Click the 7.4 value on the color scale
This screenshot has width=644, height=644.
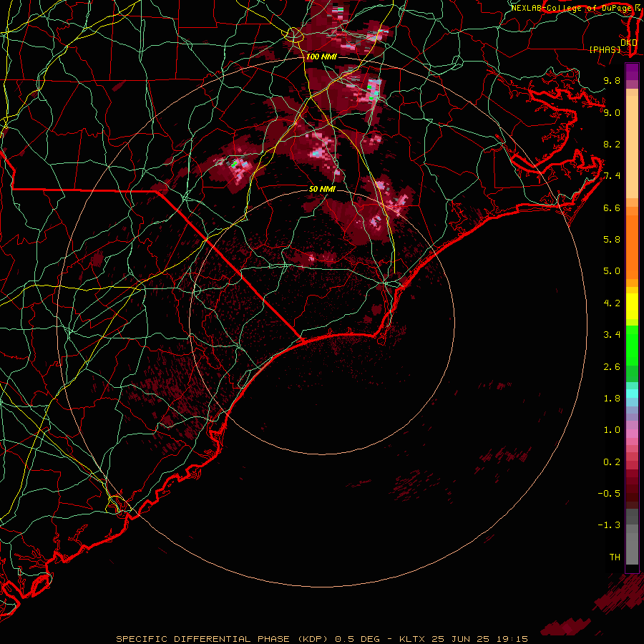coord(612,176)
